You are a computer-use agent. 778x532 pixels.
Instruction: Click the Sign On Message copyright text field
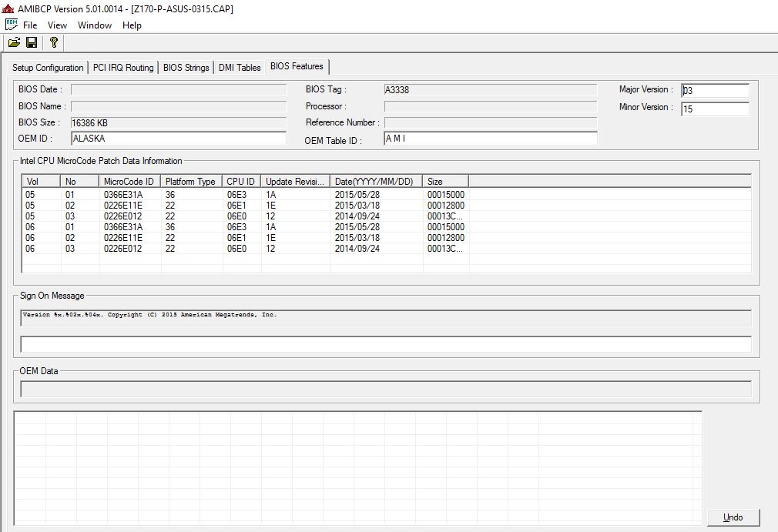tap(385, 318)
